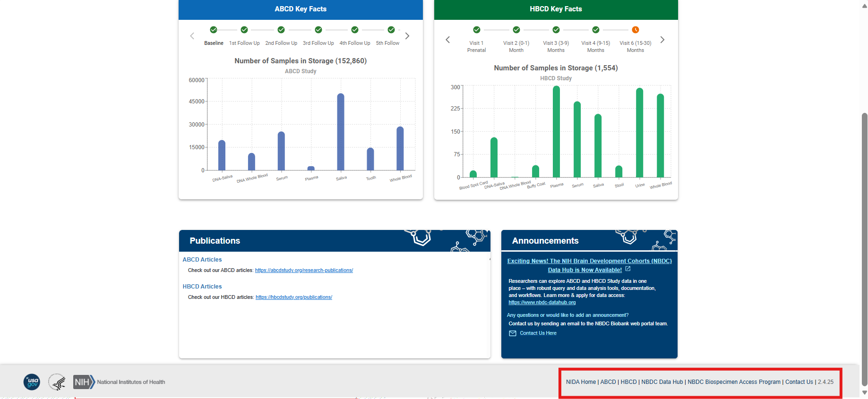Image resolution: width=868 pixels, height=399 pixels.
Task: Select the Visit 2 (0-1) Month checkmark icon
Action: tap(516, 30)
